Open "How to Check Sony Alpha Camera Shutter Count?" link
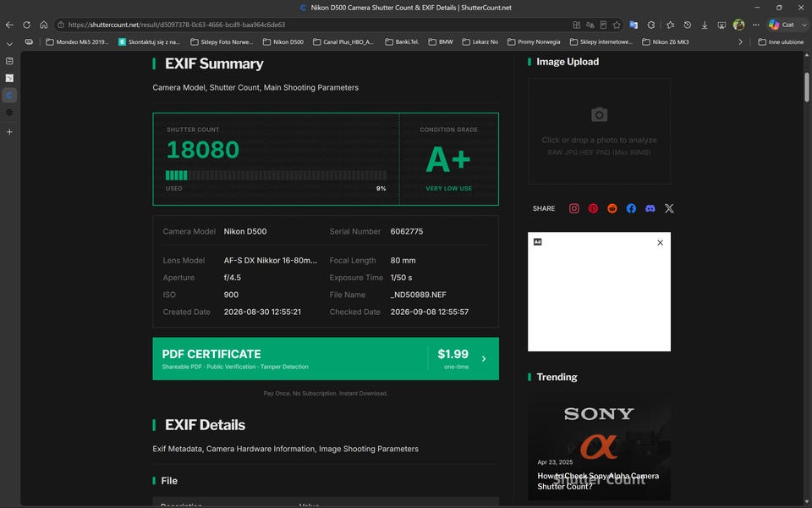 598,481
